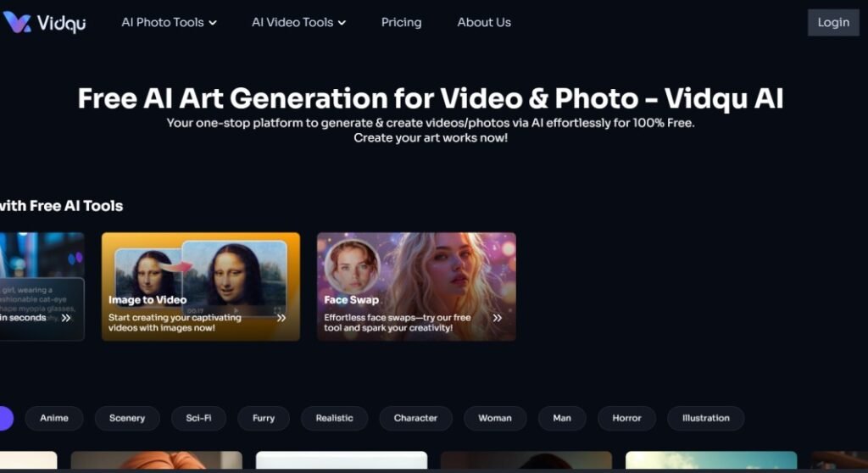The height and width of the screenshot is (473, 868).
Task: Click the circular face portrait in Face Swap card
Action: (351, 266)
